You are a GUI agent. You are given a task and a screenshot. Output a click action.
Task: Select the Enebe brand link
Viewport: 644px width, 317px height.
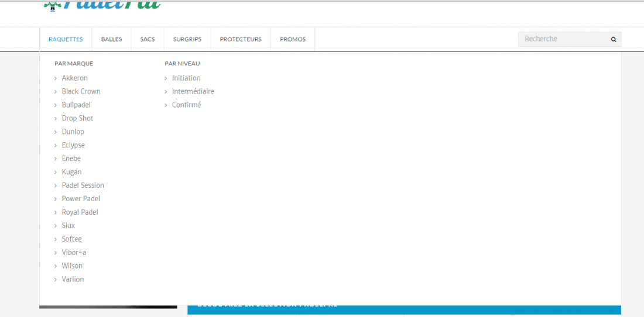tap(71, 158)
